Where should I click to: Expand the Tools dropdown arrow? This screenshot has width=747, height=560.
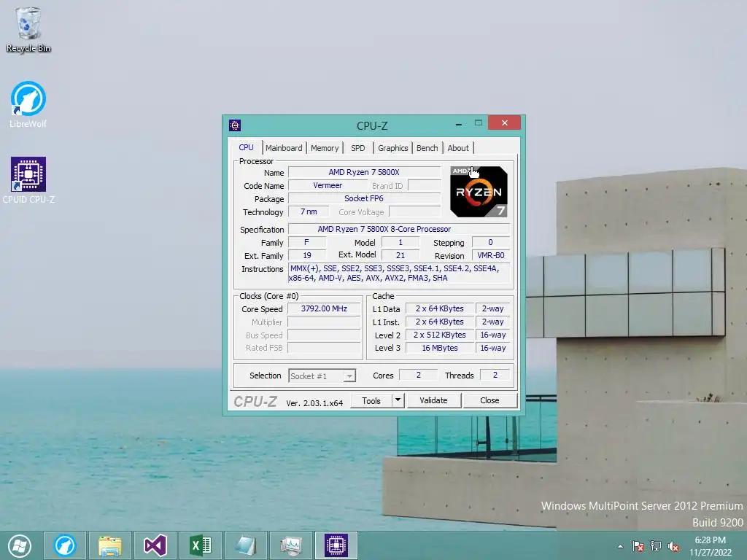pyautogui.click(x=398, y=400)
